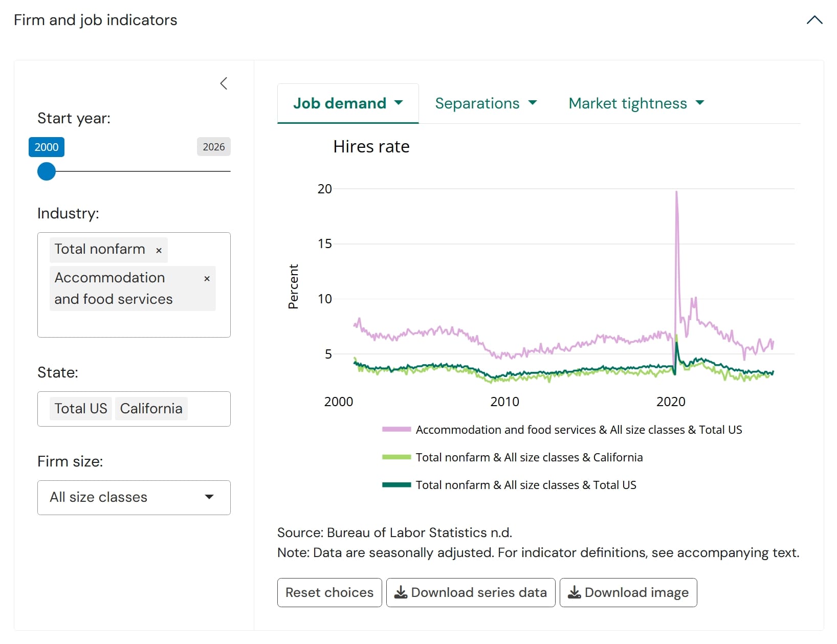The image size is (837, 644).
Task: Remove Total nonfarm industry tag
Action: (x=159, y=250)
